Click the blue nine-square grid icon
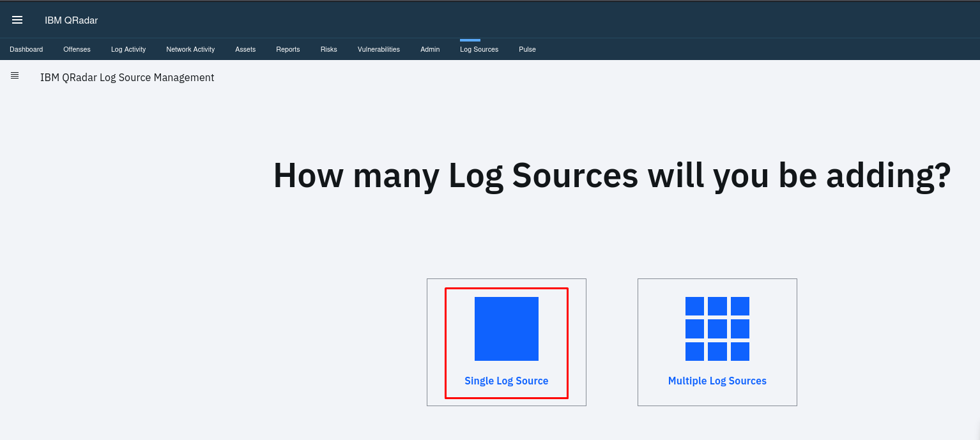The height and width of the screenshot is (440, 980). [x=717, y=329]
